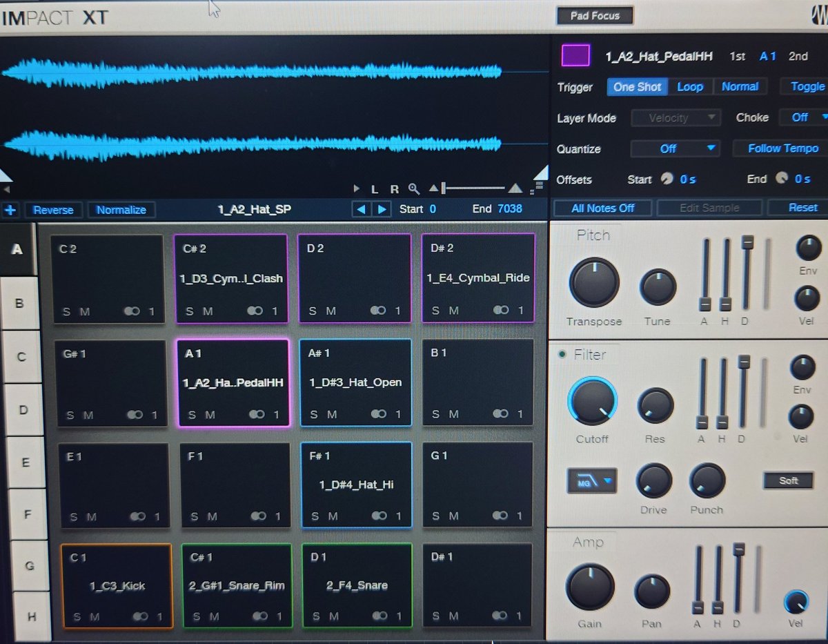Click the output routing icon on pad A1 PedalHH
The image size is (828, 644).
pyautogui.click(x=257, y=415)
